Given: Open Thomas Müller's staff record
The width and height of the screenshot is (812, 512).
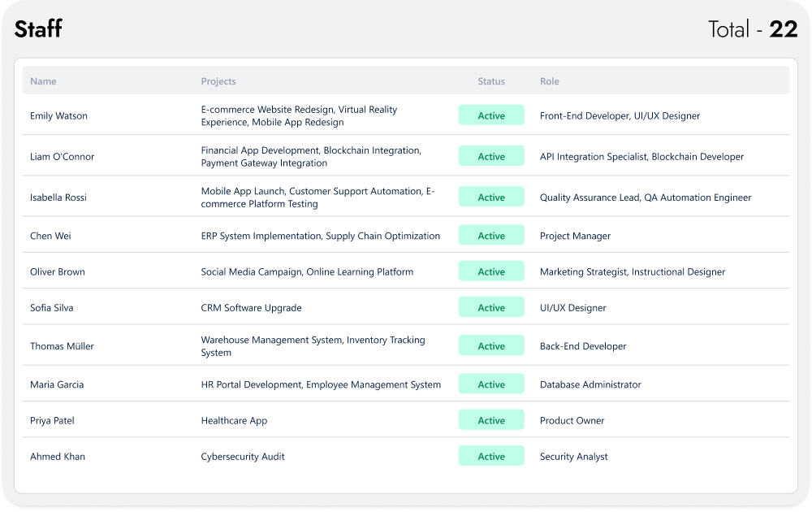Looking at the screenshot, I should [x=63, y=345].
